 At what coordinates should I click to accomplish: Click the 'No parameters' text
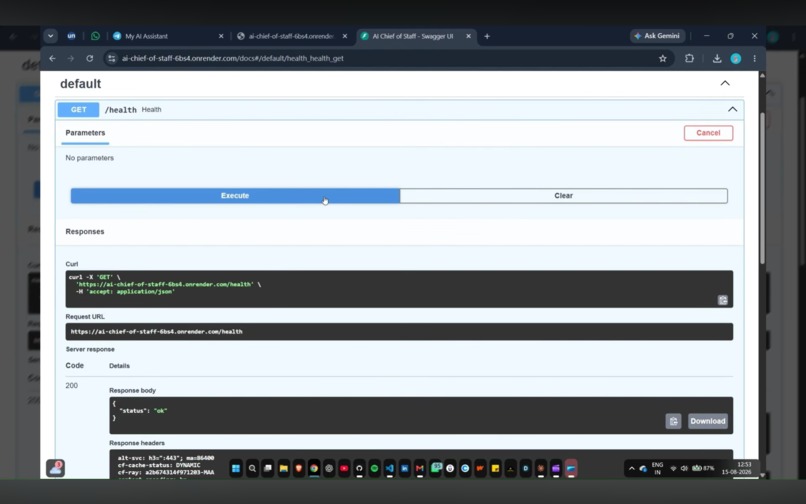(x=89, y=158)
